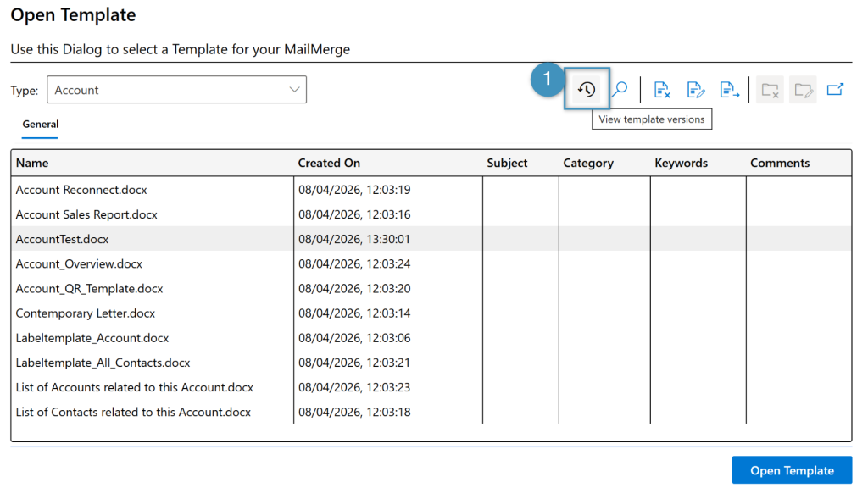Viewport: 868px width, 488px height.
Task: Click the View template versions history icon
Action: coord(587,89)
